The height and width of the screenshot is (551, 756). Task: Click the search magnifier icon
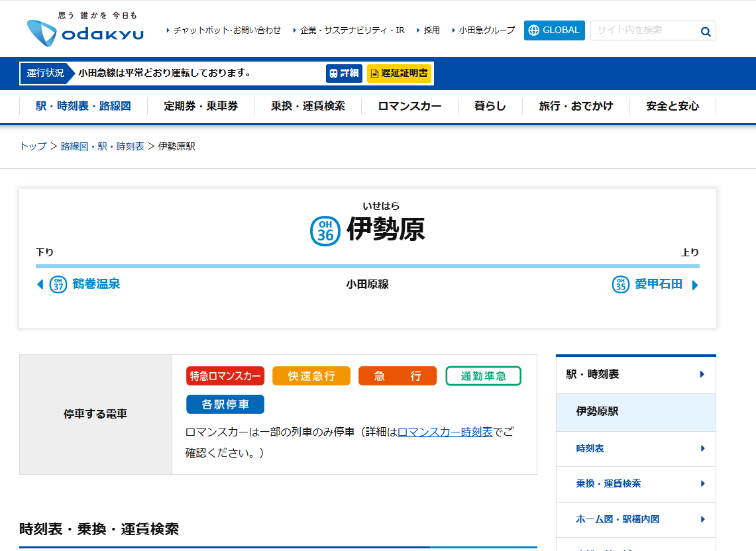coord(706,31)
